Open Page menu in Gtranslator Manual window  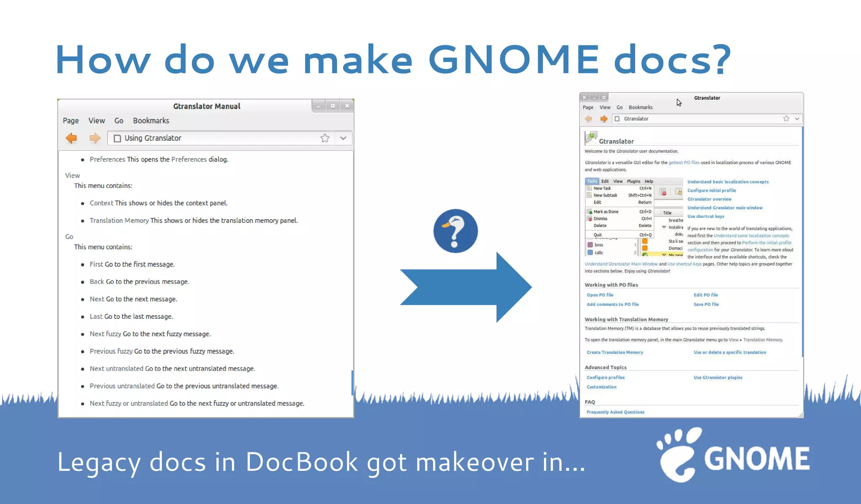coord(71,121)
